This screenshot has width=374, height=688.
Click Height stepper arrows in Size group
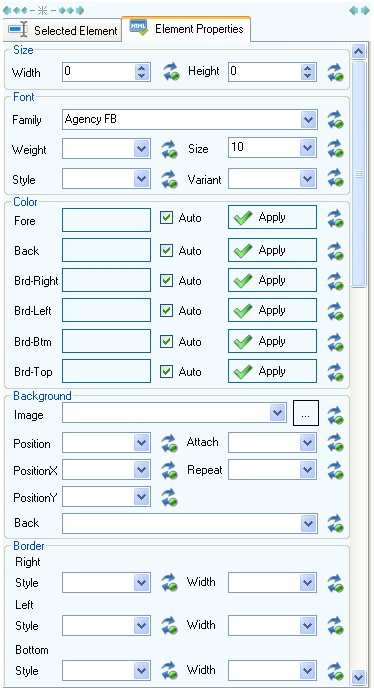(x=307, y=72)
